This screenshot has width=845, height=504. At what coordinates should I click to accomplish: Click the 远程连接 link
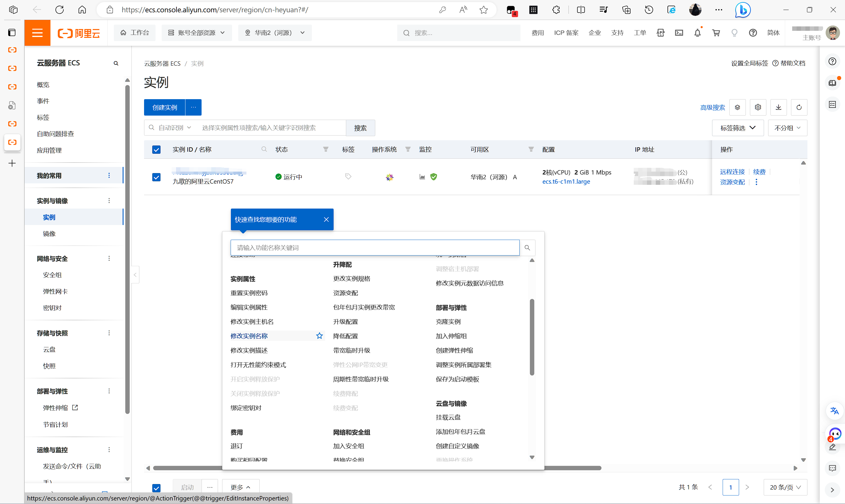732,172
